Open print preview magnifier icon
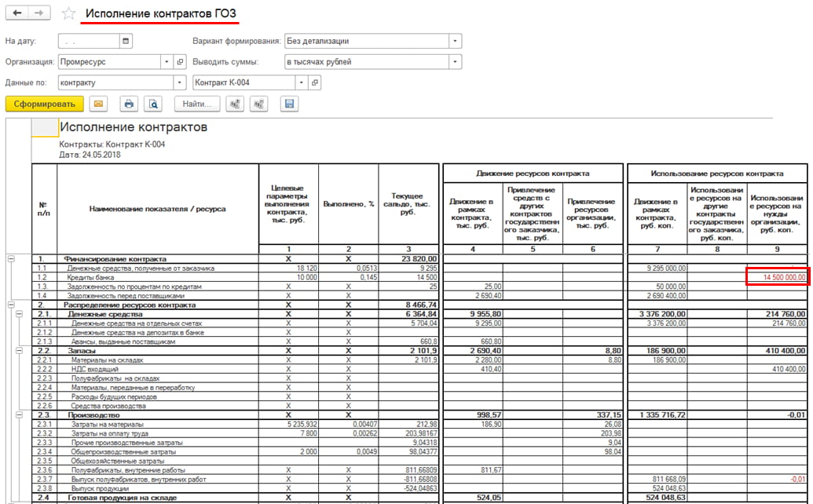 tap(153, 104)
